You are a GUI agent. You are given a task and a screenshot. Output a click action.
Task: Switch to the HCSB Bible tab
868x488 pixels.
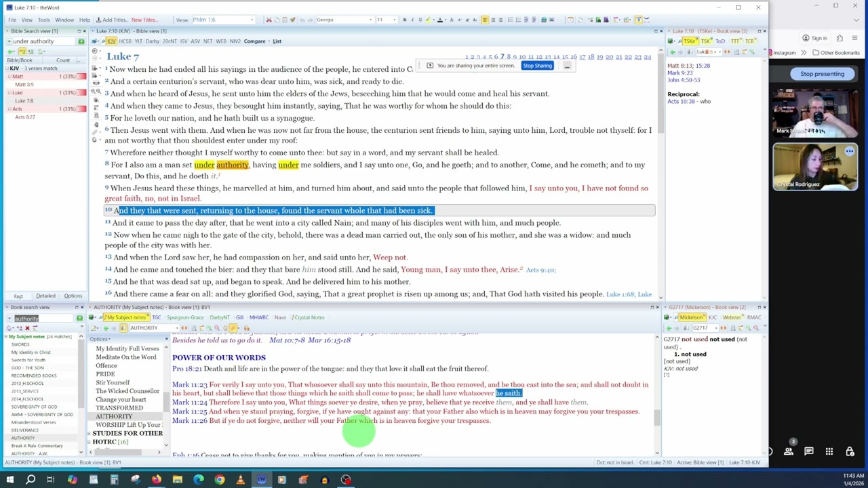[x=125, y=41]
